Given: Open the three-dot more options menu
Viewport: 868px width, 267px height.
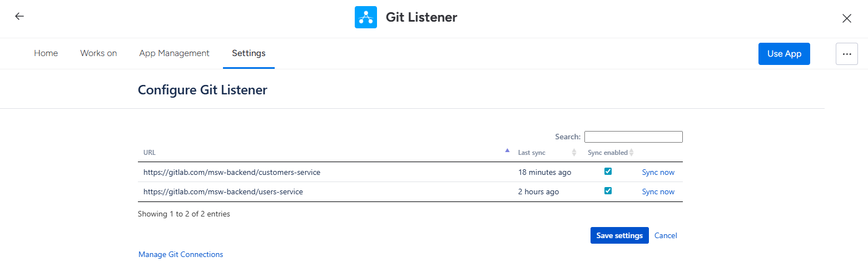Looking at the screenshot, I should 846,54.
